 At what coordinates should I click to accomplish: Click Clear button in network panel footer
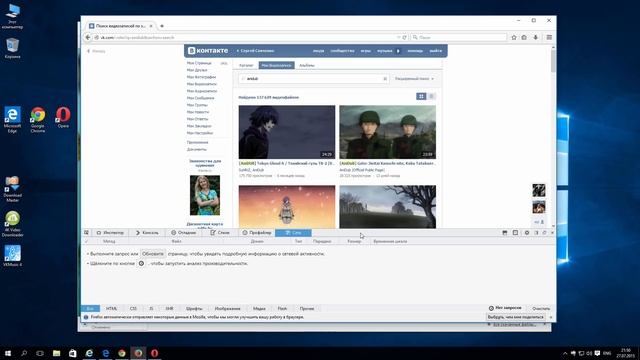(541, 309)
